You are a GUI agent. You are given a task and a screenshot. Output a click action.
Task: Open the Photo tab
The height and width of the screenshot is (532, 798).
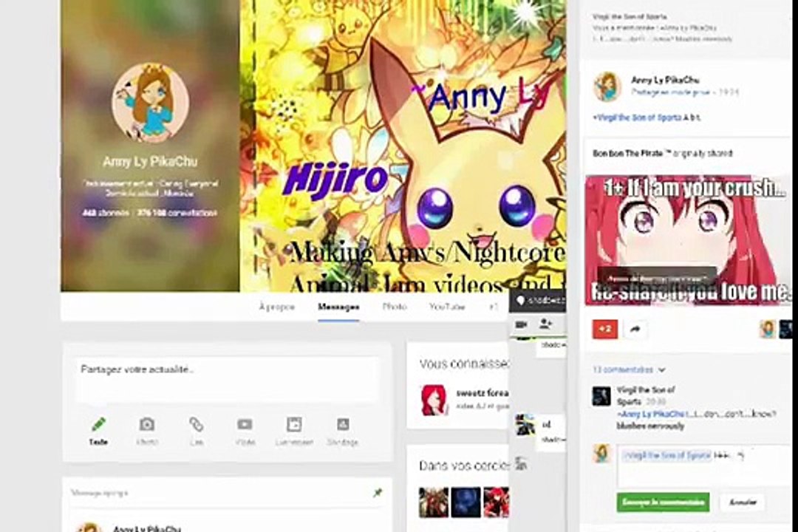(x=395, y=307)
